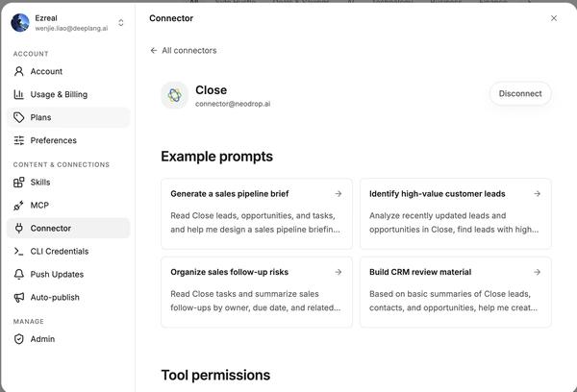Open the MCP section
577x392 pixels.
click(68, 206)
